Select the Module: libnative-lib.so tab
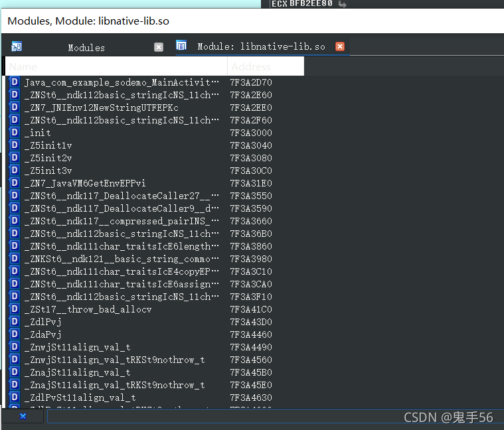This screenshot has height=430, width=504. click(x=261, y=46)
